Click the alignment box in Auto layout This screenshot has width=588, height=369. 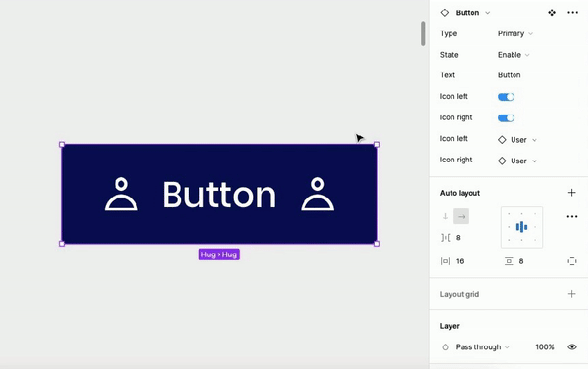click(x=521, y=227)
